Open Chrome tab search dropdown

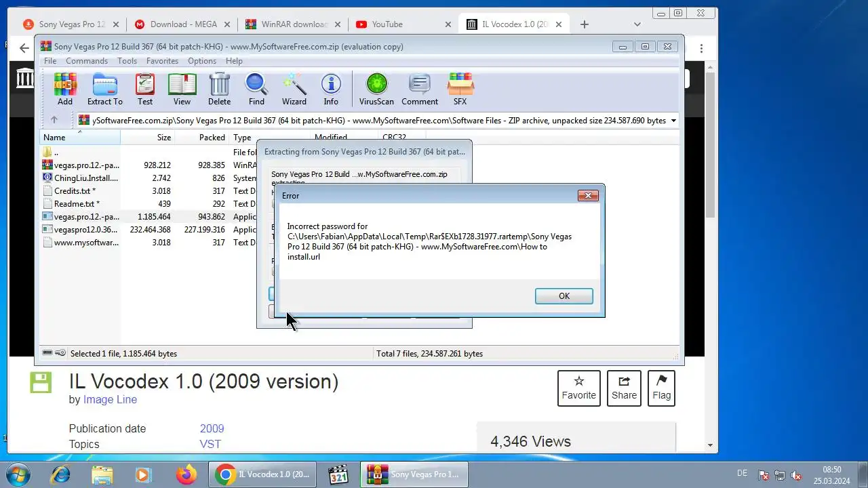click(637, 24)
